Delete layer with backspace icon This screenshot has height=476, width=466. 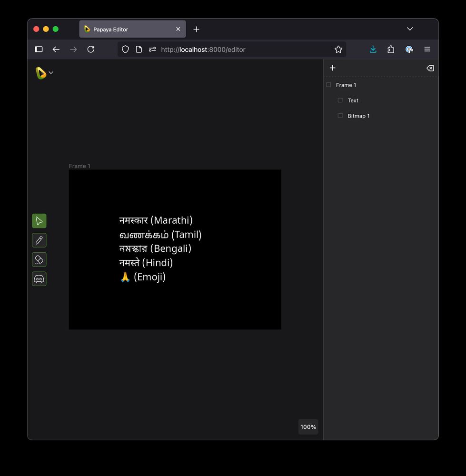pyautogui.click(x=430, y=68)
